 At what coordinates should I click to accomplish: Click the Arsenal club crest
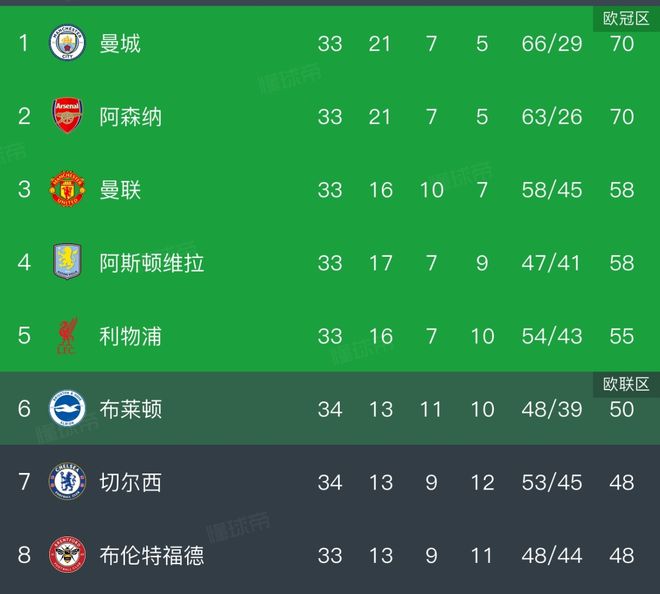pos(68,117)
